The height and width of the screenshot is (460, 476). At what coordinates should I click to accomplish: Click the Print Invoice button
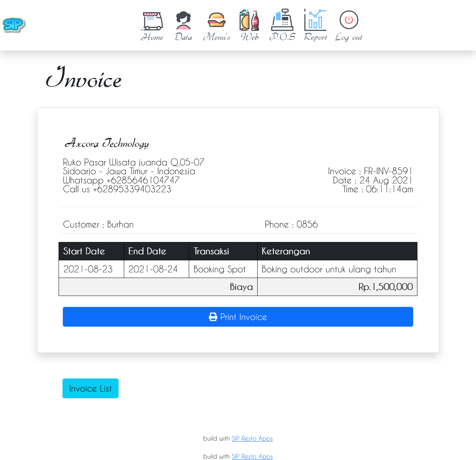[238, 317]
